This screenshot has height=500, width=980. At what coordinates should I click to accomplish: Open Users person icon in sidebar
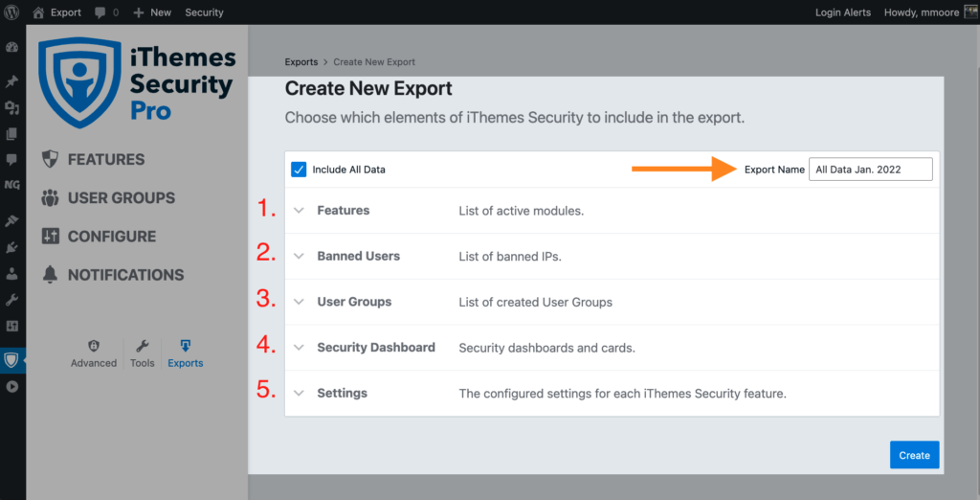(x=11, y=273)
